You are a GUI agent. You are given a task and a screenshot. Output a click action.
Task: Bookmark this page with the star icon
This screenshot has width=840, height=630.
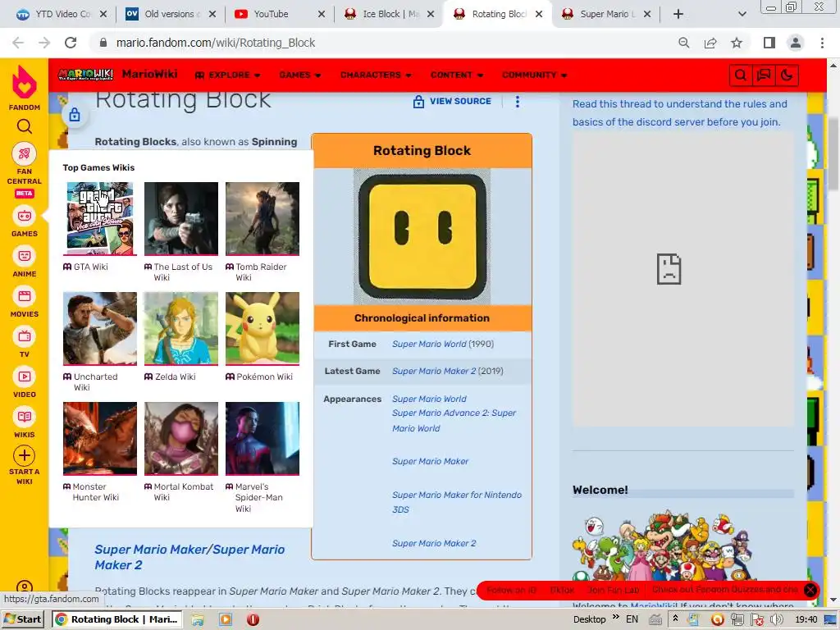[x=737, y=43]
